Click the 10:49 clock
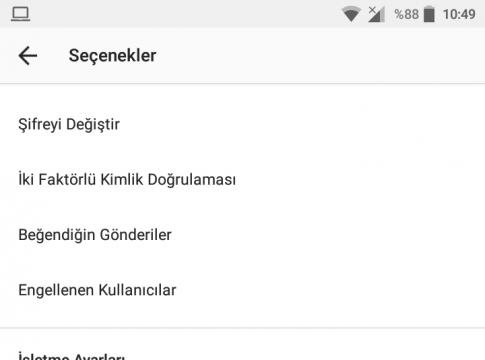Viewport: 485px width, 360px height. (x=459, y=14)
